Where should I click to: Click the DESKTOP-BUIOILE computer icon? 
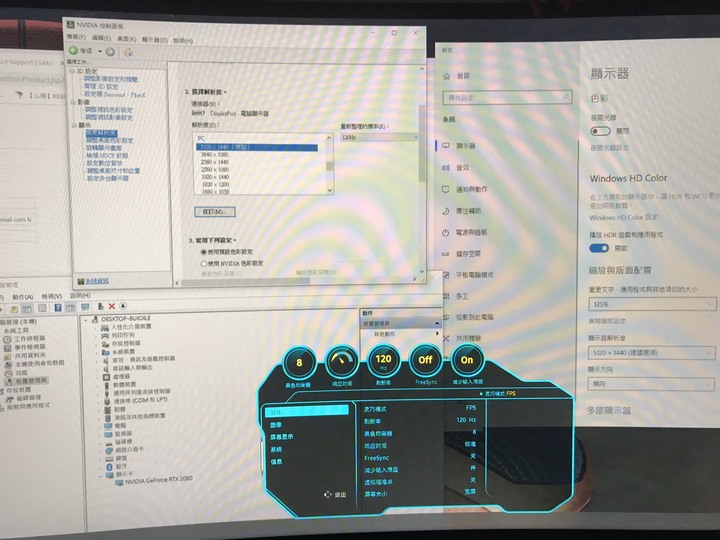tap(95, 319)
